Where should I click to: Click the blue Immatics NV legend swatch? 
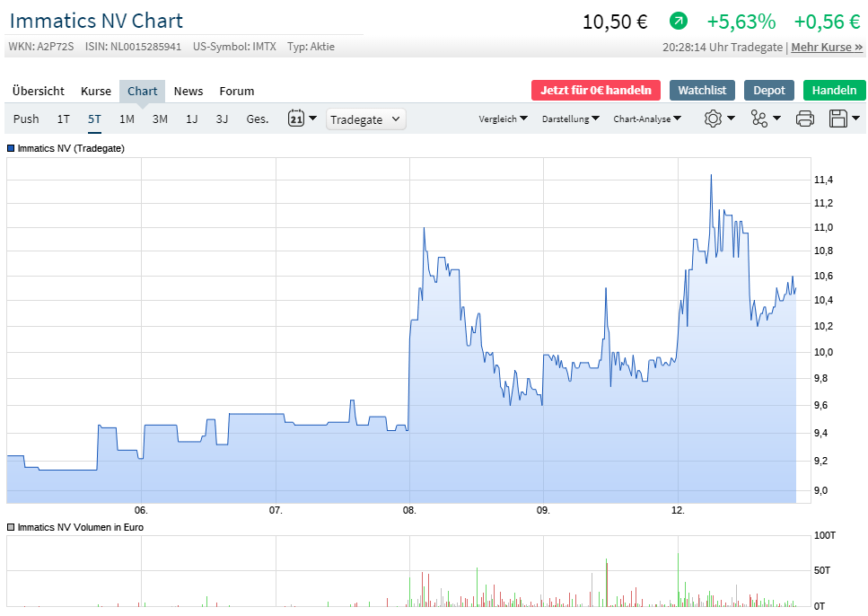pyautogui.click(x=11, y=148)
